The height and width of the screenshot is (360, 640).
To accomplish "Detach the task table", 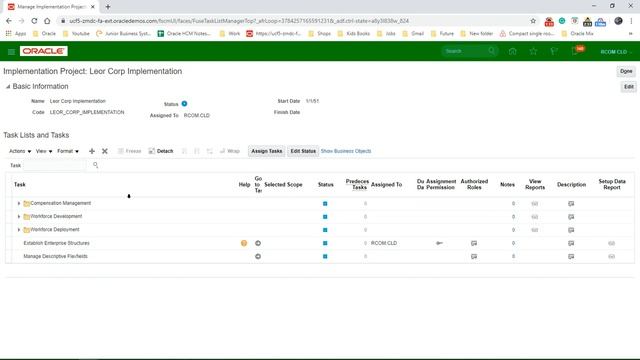I will [x=161, y=151].
